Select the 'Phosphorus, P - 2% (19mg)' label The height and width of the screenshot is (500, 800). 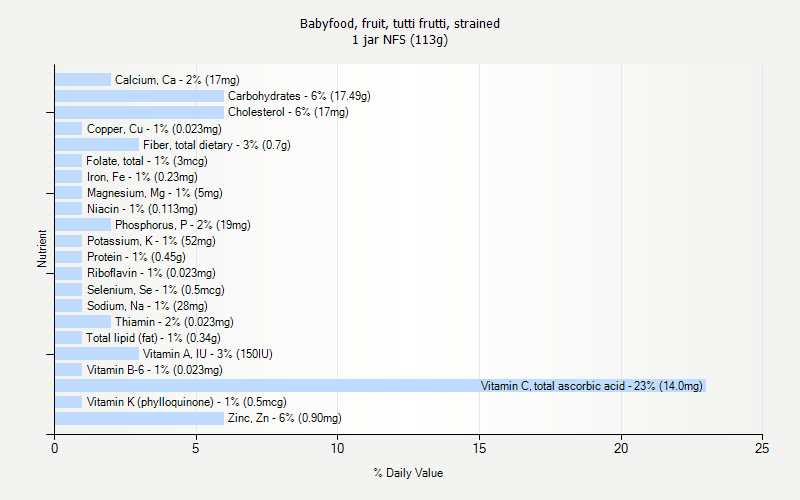[183, 225]
